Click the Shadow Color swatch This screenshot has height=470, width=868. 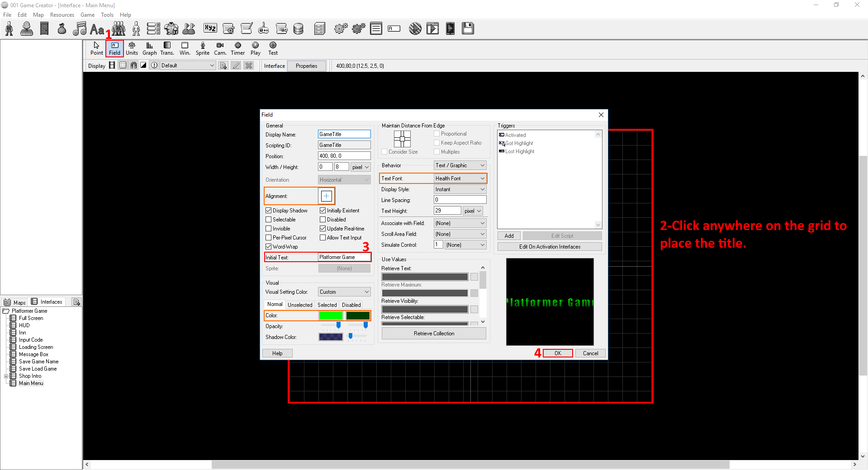coord(331,337)
